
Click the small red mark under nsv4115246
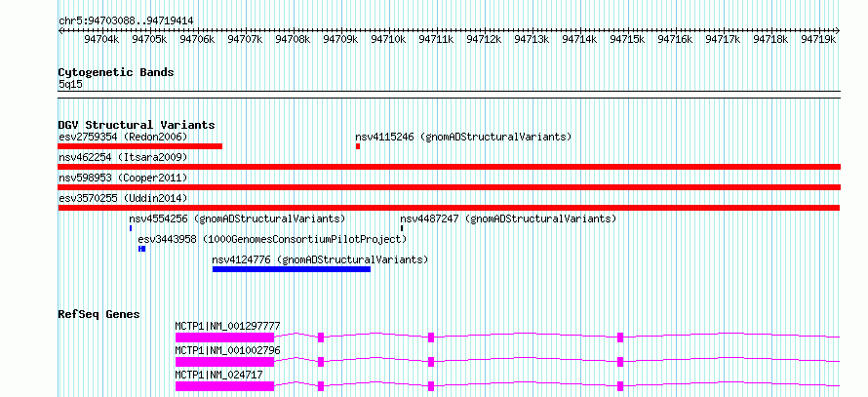tap(358, 146)
